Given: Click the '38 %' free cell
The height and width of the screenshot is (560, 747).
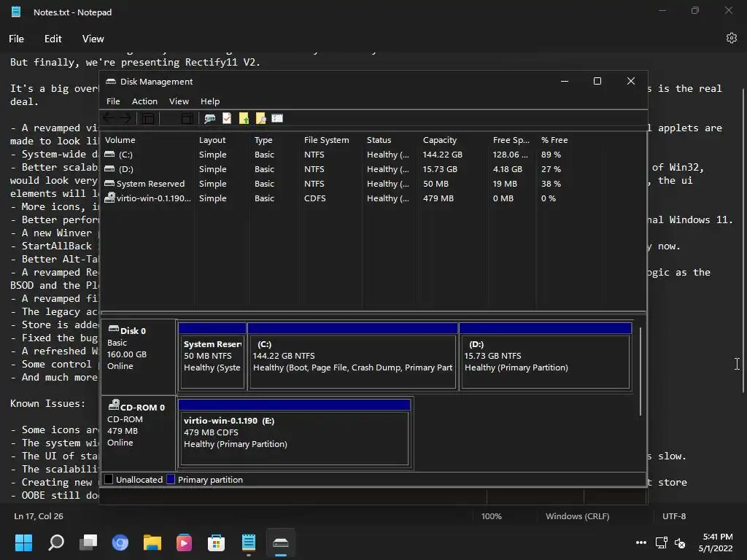Looking at the screenshot, I should click(x=551, y=183).
